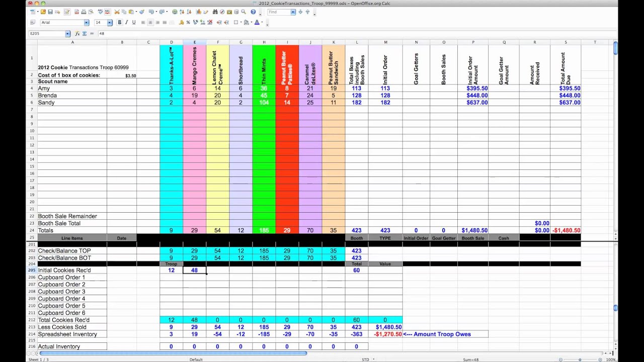Open OpenOffice Help question mark icon
Image resolution: width=644 pixels, height=362 pixels.
point(253,12)
